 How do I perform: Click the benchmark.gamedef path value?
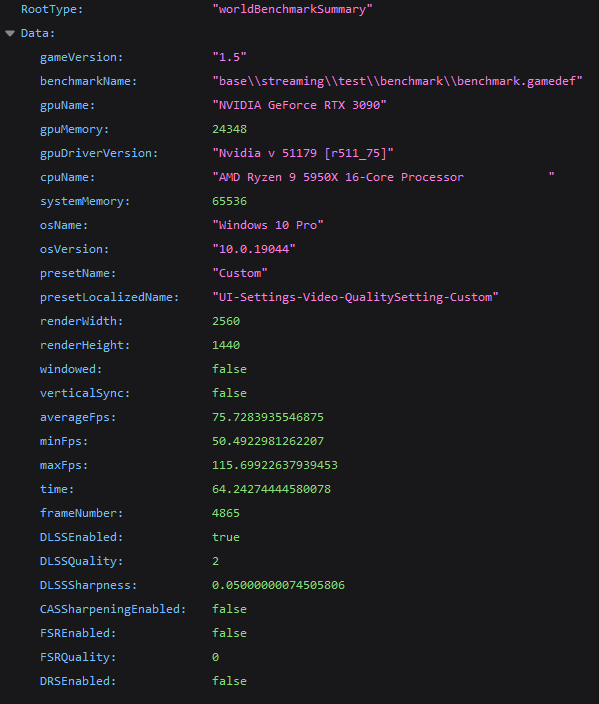click(397, 81)
